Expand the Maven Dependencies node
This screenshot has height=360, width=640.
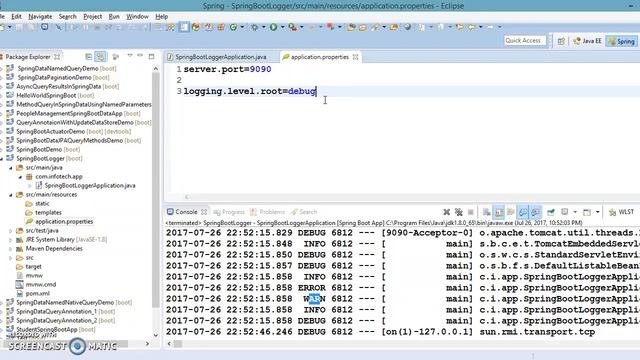(11, 249)
